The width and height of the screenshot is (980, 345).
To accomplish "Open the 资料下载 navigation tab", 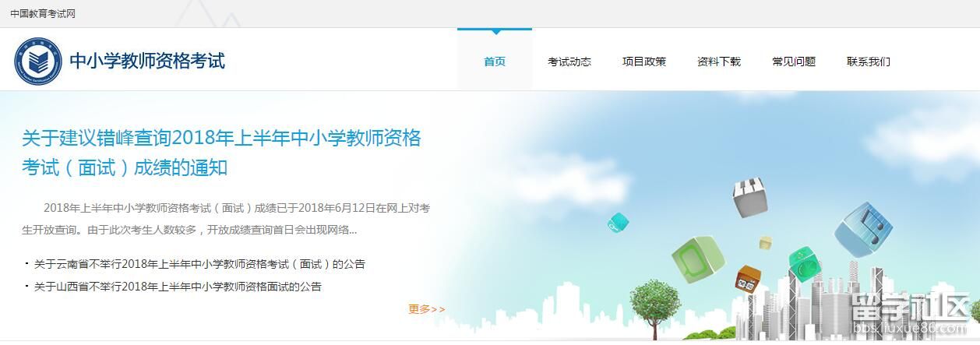I will click(x=719, y=62).
